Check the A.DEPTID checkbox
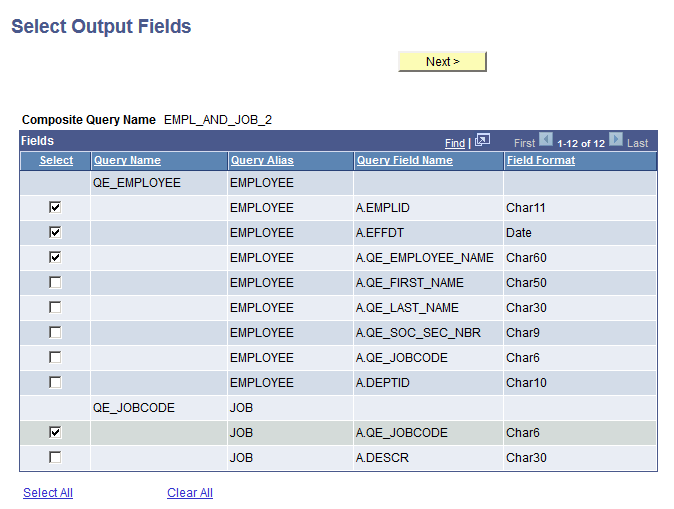The image size is (674, 509). [x=55, y=382]
